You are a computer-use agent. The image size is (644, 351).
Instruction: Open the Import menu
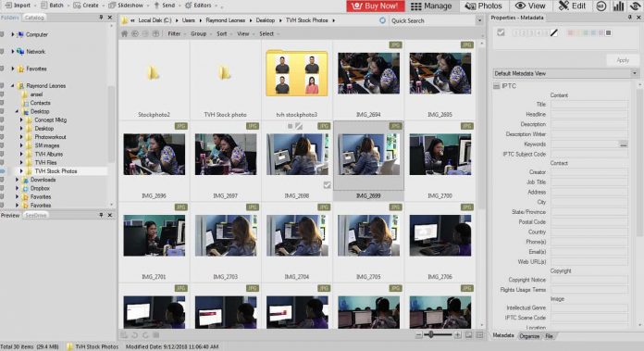click(19, 6)
